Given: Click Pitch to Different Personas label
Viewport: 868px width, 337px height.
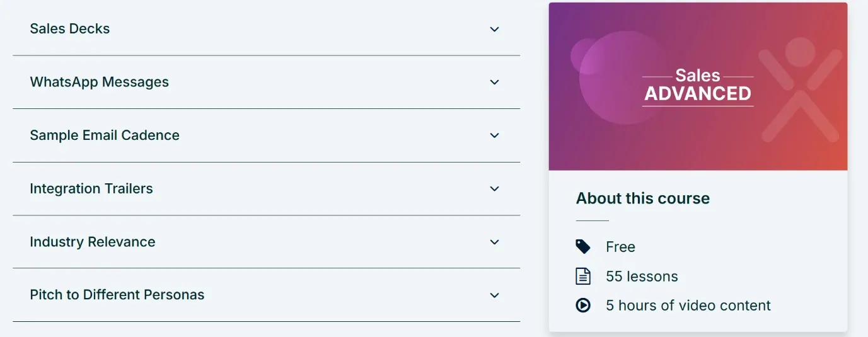Looking at the screenshot, I should [x=117, y=295].
